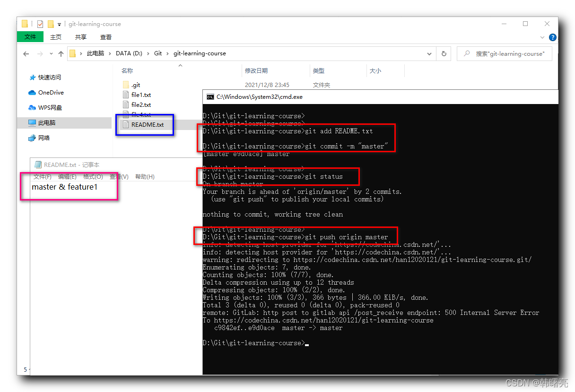This screenshot has height=392, width=575.
Task: Expand the chevron after Git in breadcrumb
Action: click(x=168, y=53)
